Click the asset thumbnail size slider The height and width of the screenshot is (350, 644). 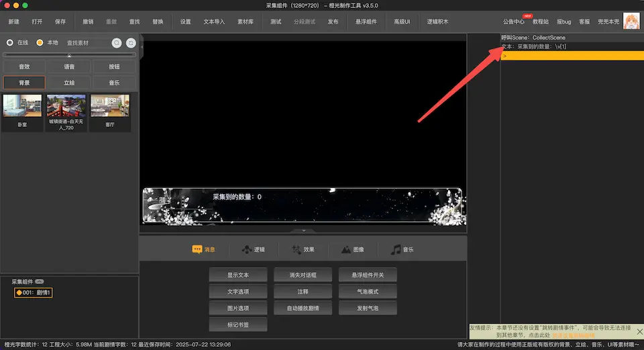[70, 54]
